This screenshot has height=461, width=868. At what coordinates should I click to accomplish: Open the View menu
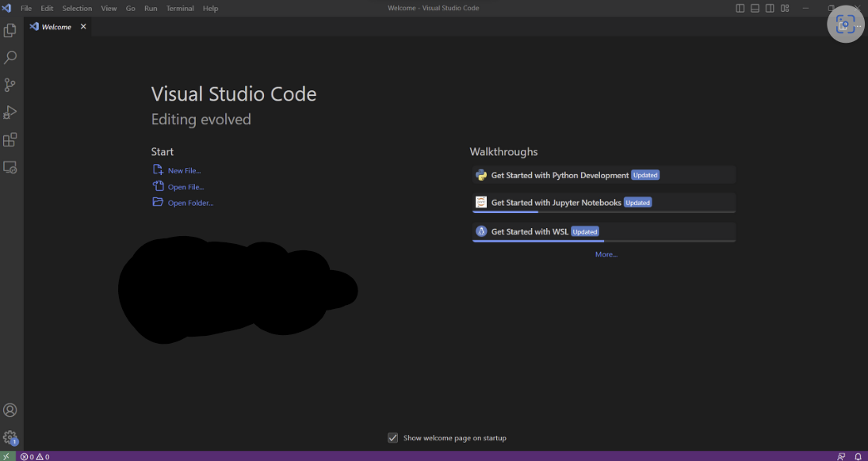109,8
